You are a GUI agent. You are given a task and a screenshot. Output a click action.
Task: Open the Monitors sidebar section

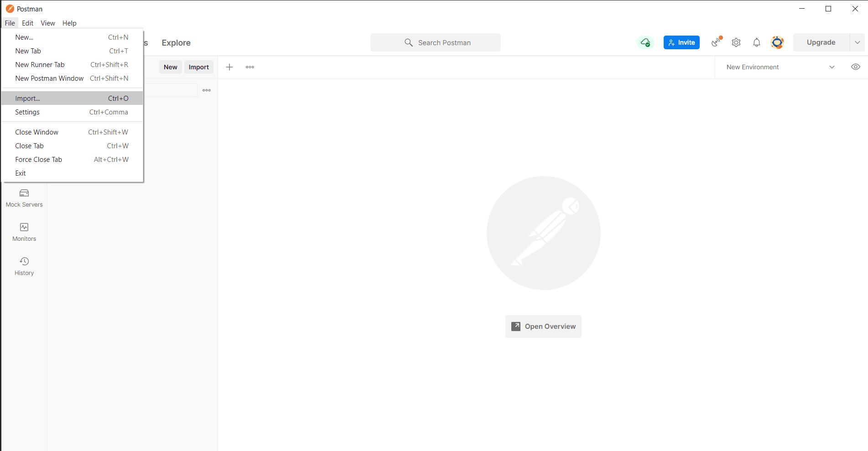(24, 232)
